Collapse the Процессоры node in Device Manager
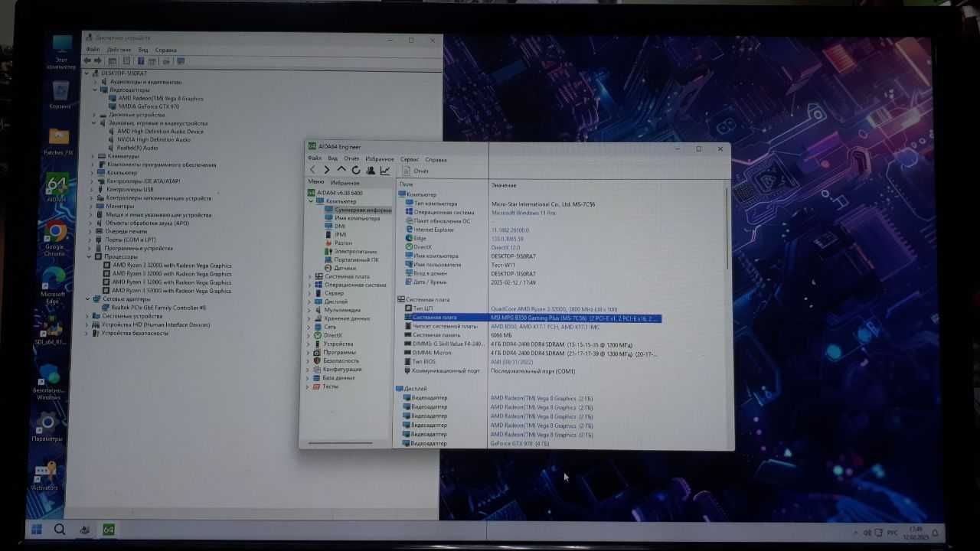 click(90, 257)
